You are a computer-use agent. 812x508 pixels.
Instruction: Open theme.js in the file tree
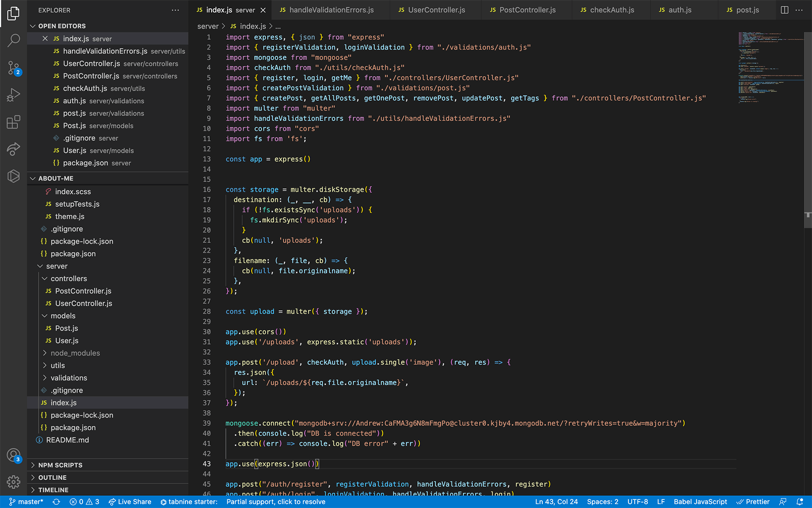click(107, 217)
